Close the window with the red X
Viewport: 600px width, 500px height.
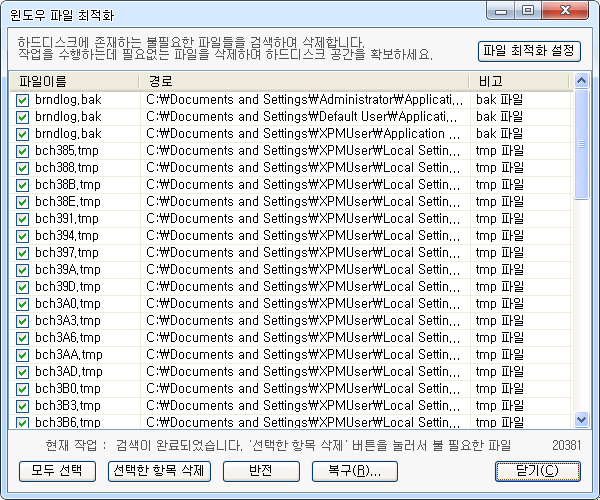565,11
